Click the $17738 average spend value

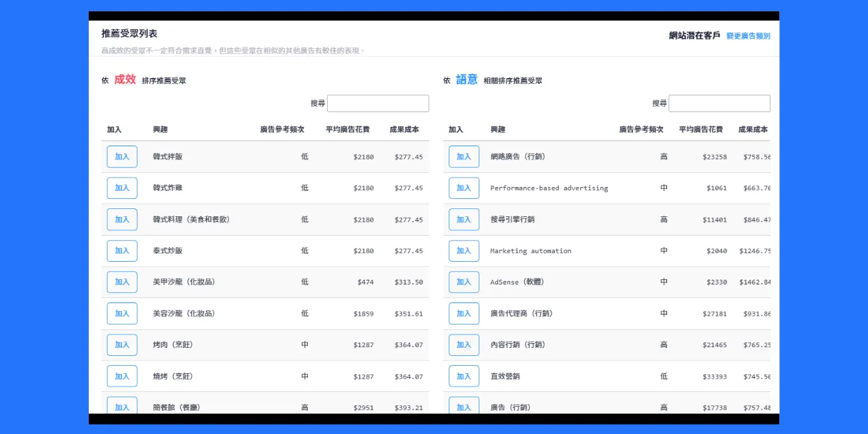tap(714, 407)
